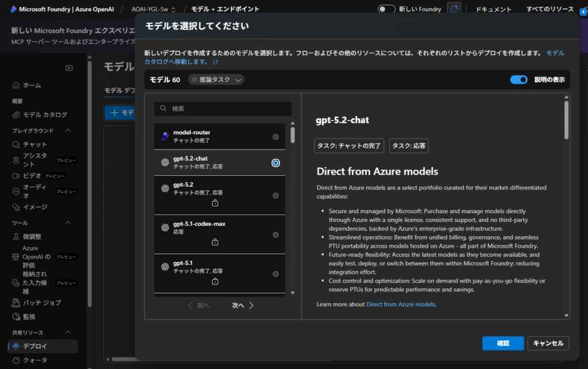This screenshot has width=588, height=369.
Task: Open the 推論タスク filter dropdown
Action: click(216, 80)
